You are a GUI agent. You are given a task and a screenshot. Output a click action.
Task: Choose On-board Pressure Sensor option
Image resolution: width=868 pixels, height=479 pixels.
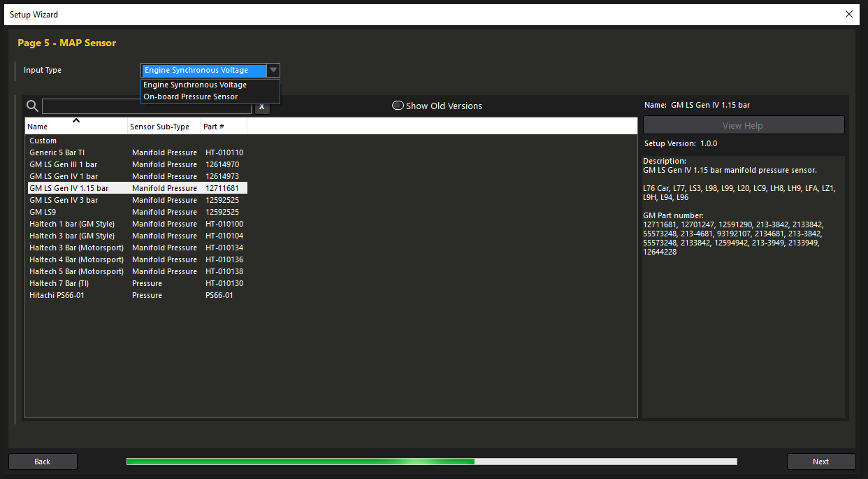click(x=210, y=96)
